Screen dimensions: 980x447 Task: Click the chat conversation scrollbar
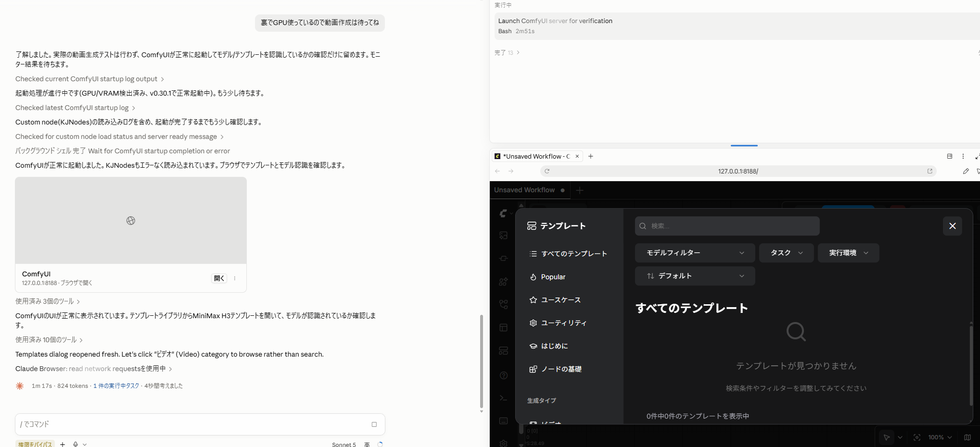481,361
